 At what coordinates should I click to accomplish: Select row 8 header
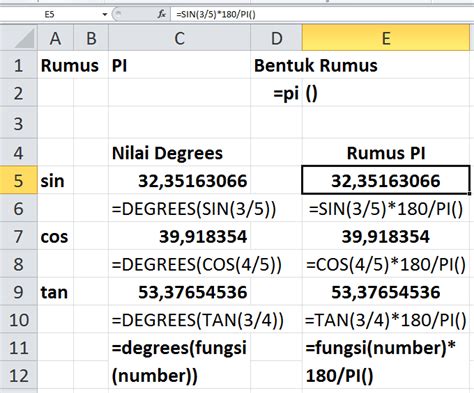[x=19, y=264]
